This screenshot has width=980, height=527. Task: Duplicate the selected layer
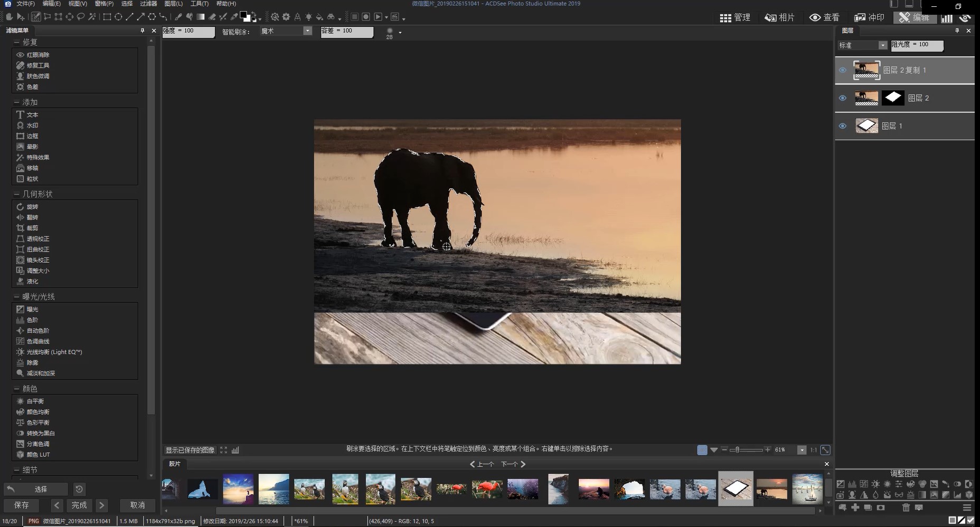coord(868,507)
